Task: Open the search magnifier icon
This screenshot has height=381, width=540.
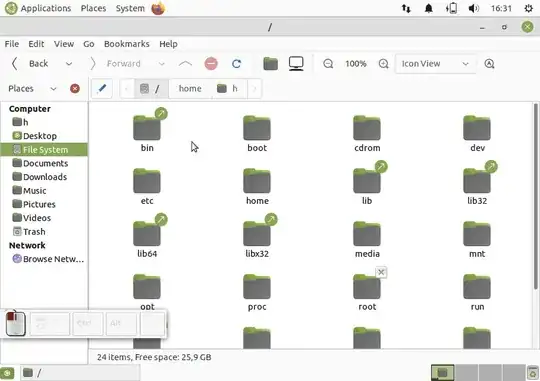Action: (x=489, y=64)
